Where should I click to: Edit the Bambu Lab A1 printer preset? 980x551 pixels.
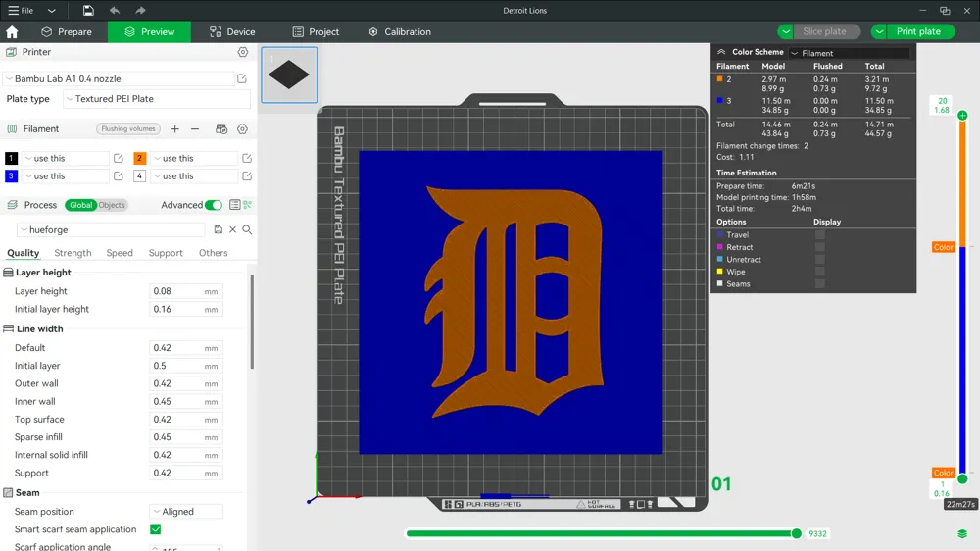tap(242, 78)
